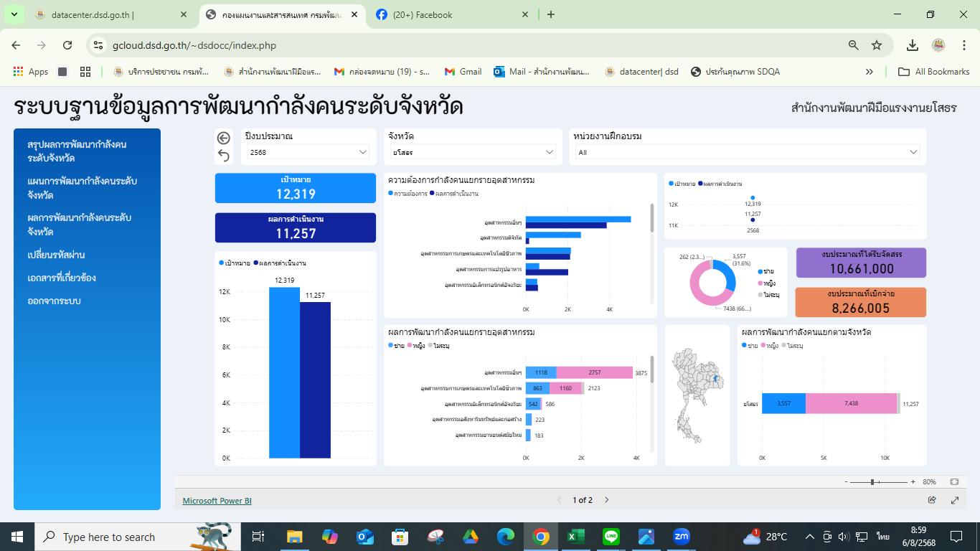Open the Microsoft Power BI link
The image size is (980, 551).
point(217,501)
